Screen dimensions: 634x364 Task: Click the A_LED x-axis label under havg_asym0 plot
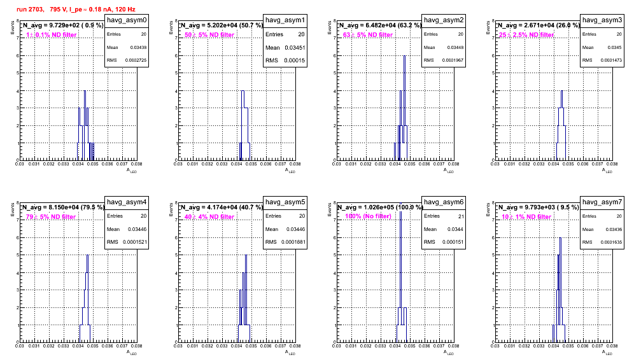click(x=132, y=171)
